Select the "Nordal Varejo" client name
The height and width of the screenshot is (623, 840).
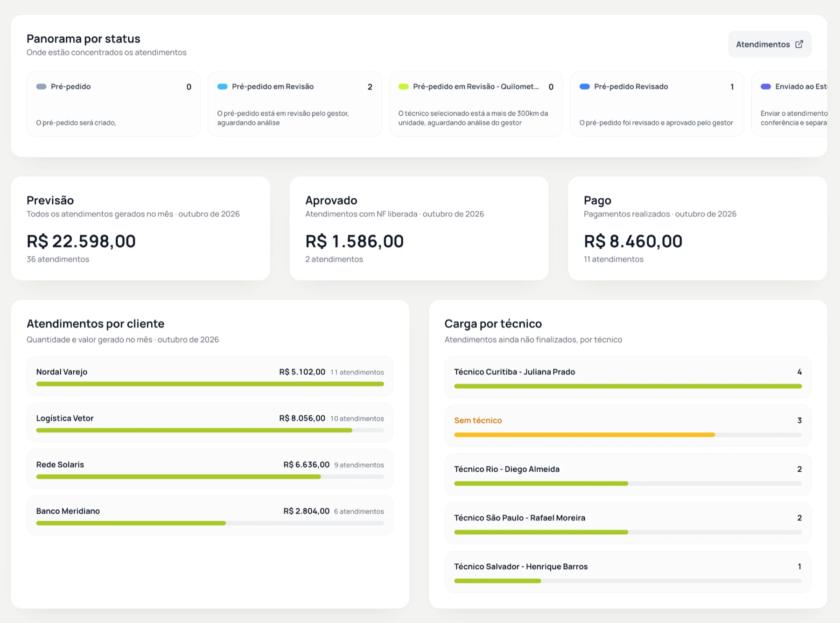[x=62, y=372]
